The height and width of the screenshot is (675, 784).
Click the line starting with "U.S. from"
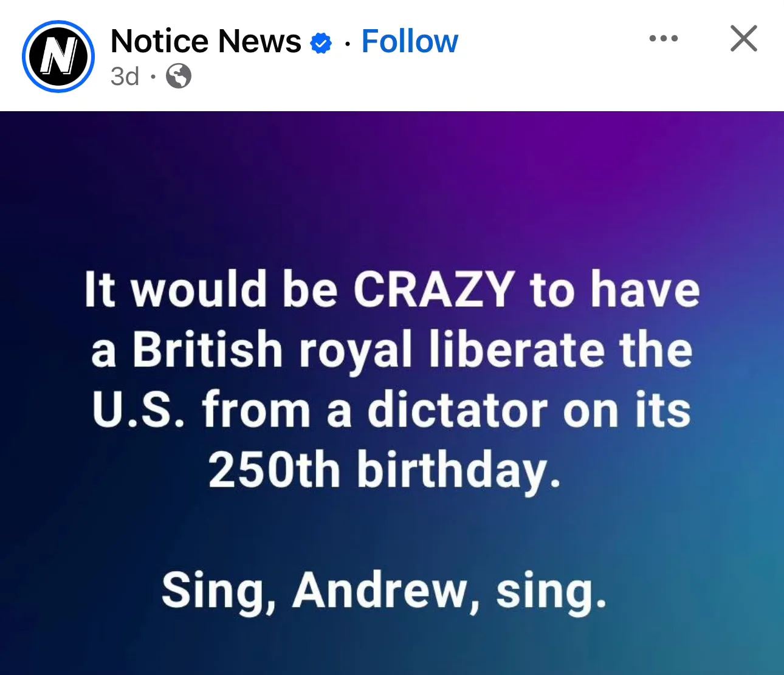(x=392, y=410)
